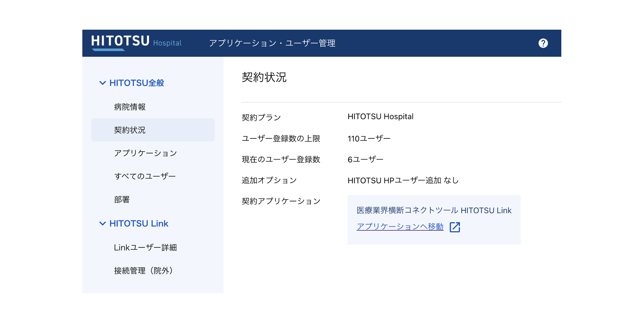Follow the アプリケーションへ移動 link

(x=400, y=227)
